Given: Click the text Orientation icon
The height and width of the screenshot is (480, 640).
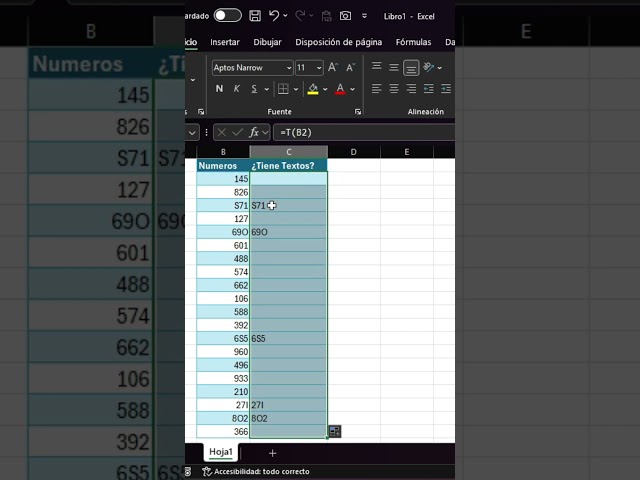Looking at the screenshot, I should coord(428,67).
